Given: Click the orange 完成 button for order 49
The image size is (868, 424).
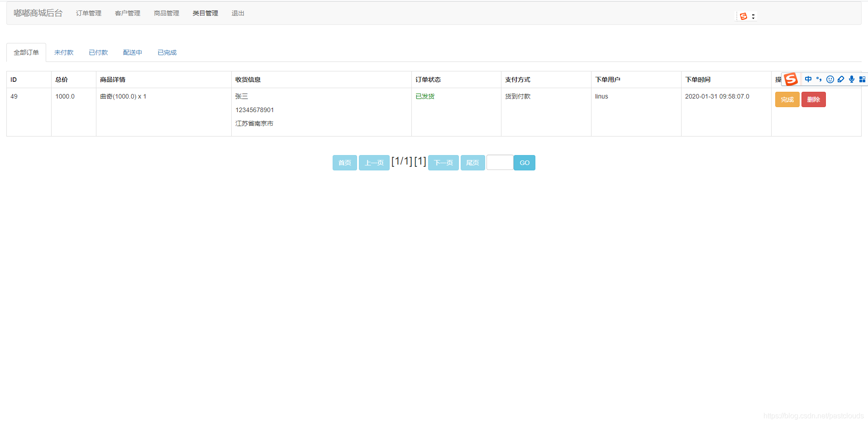Looking at the screenshot, I should point(787,99).
